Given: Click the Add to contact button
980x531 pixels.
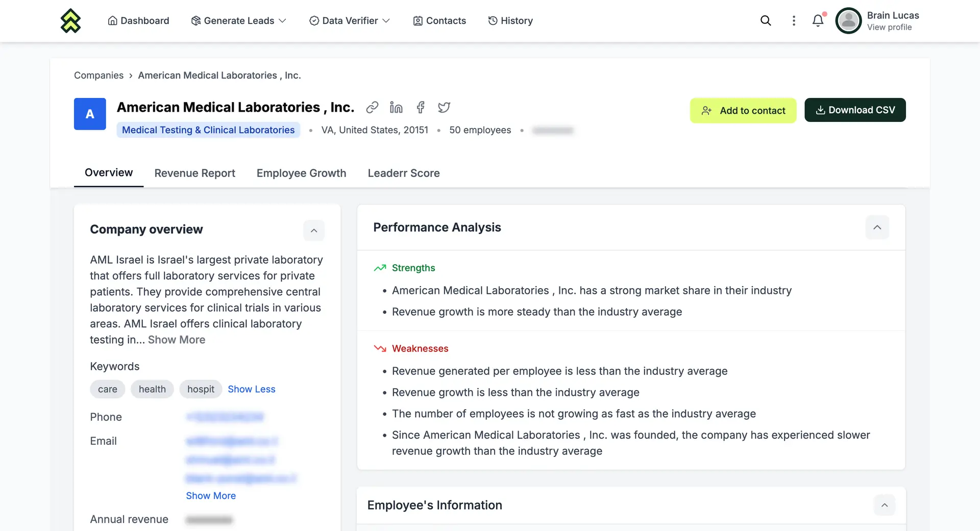Looking at the screenshot, I should 743,110.
